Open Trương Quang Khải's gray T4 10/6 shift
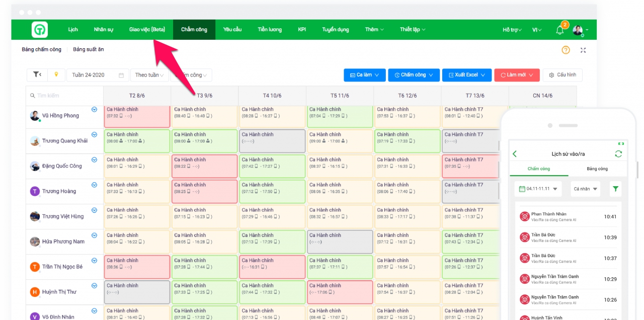 pyautogui.click(x=272, y=141)
